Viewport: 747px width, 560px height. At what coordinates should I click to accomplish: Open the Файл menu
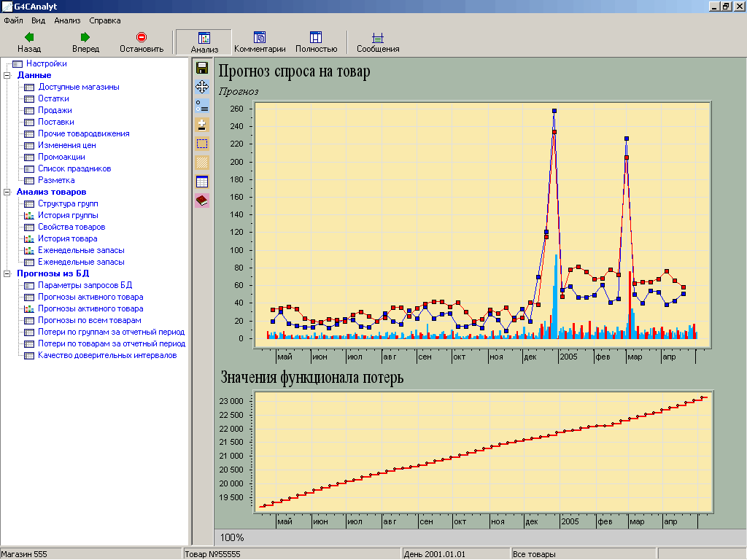(13, 21)
